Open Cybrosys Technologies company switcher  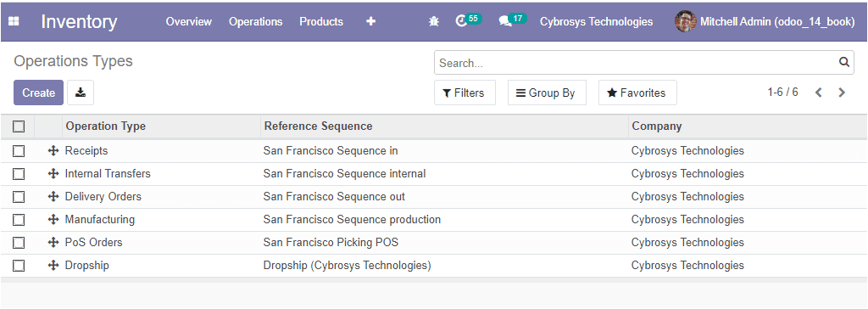pos(596,21)
